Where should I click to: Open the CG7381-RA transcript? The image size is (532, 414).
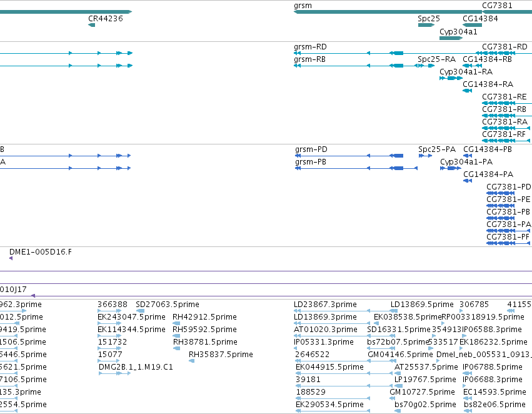point(506,128)
